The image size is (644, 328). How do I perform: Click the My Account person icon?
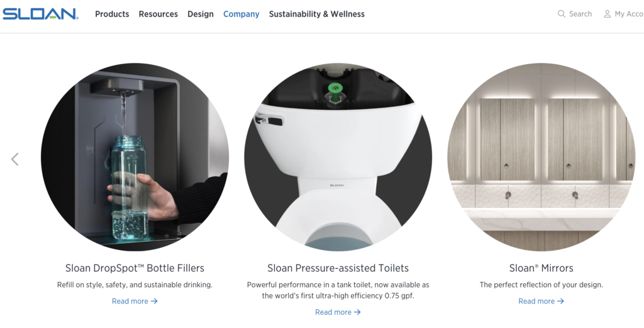607,14
